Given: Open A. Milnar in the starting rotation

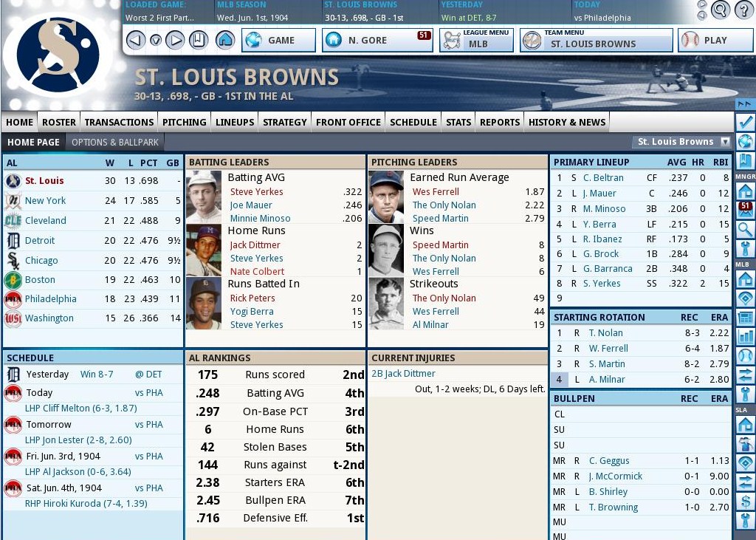Looking at the screenshot, I should point(607,380).
